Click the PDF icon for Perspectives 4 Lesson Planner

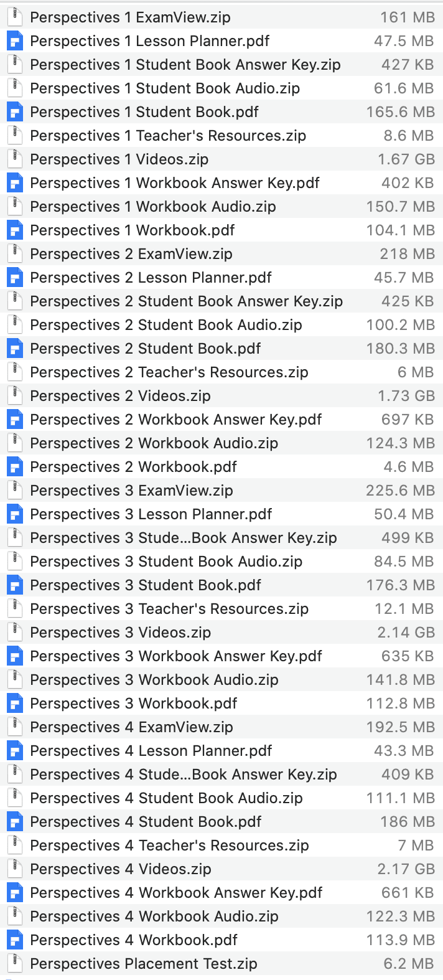click(15, 750)
